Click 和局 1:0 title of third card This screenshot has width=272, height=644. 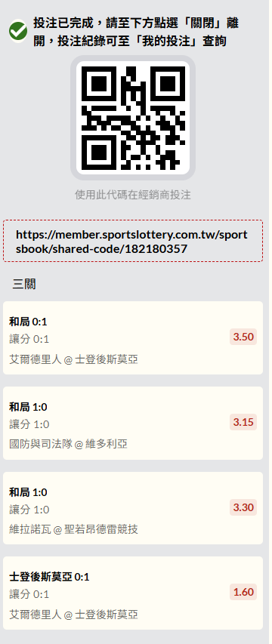tap(29, 492)
